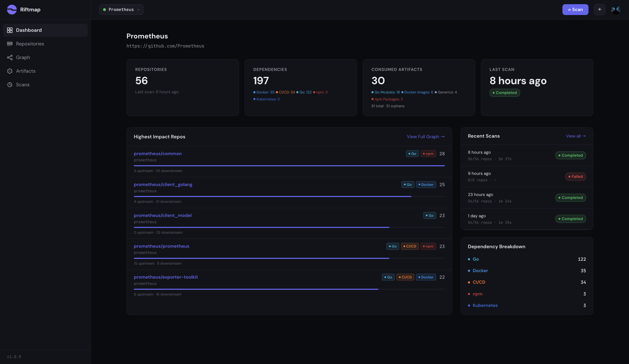Viewport: 629px width, 364px height.
Task: Click the Riftmap logo icon
Action: [x=12, y=9]
